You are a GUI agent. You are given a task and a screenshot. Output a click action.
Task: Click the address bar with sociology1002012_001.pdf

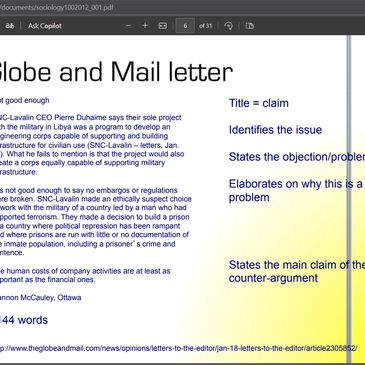click(57, 7)
